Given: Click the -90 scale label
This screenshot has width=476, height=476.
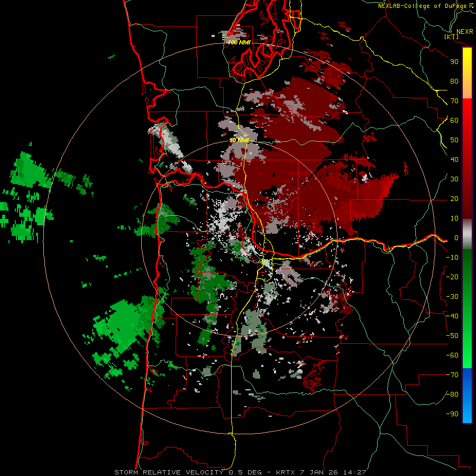Looking at the screenshot, I should coord(452,414).
